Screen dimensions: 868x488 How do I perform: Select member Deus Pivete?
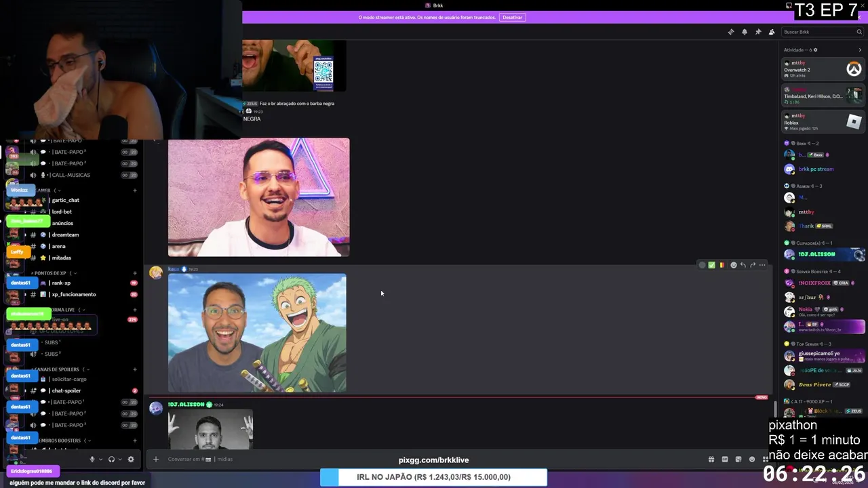(x=823, y=384)
